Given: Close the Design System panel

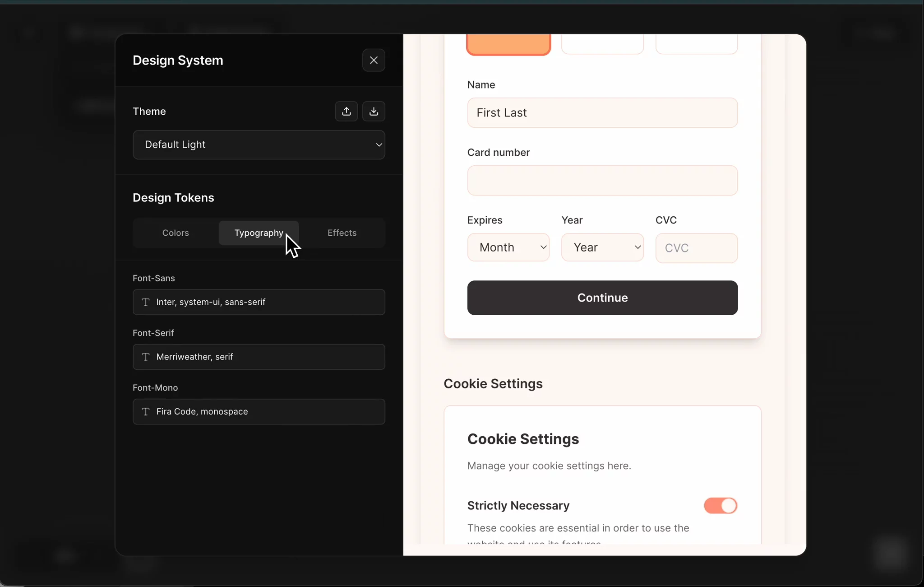Looking at the screenshot, I should (x=374, y=60).
